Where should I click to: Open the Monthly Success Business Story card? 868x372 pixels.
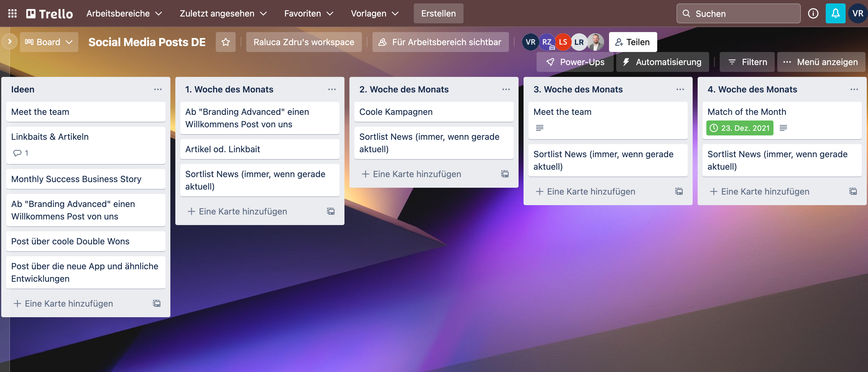(x=85, y=179)
